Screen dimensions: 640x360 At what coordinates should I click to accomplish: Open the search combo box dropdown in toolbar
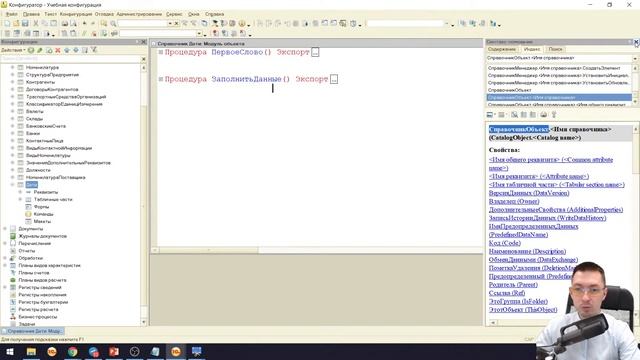pos(170,24)
